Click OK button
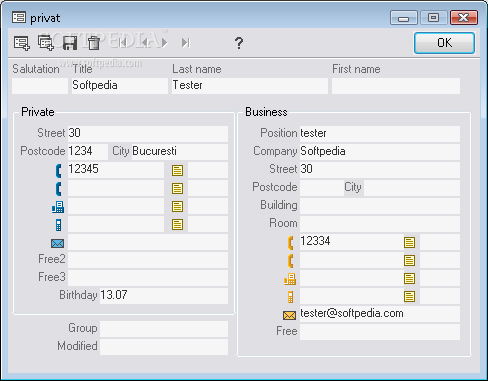 coord(444,43)
